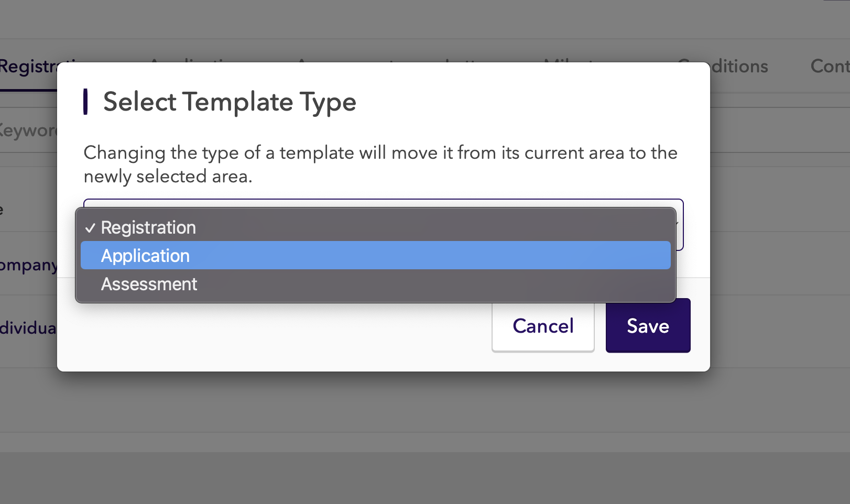The image size is (850, 504).
Task: Click the Select Template Type heading
Action: [x=230, y=102]
